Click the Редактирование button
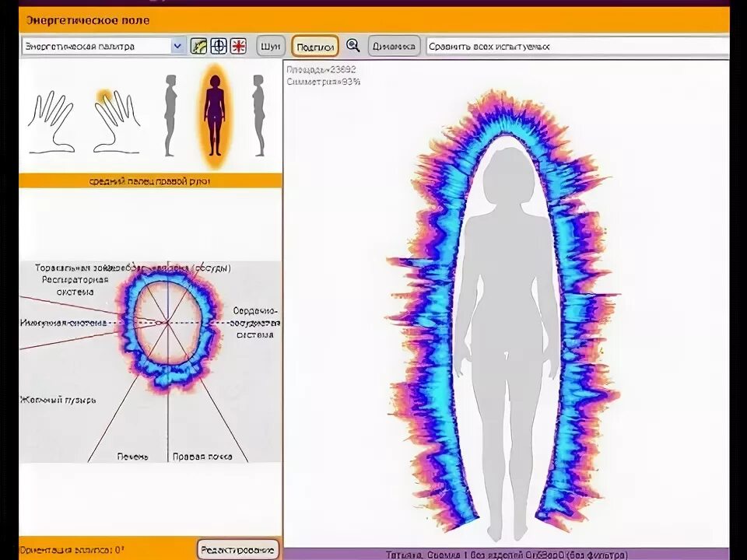This screenshot has height=560, width=747. pyautogui.click(x=238, y=550)
